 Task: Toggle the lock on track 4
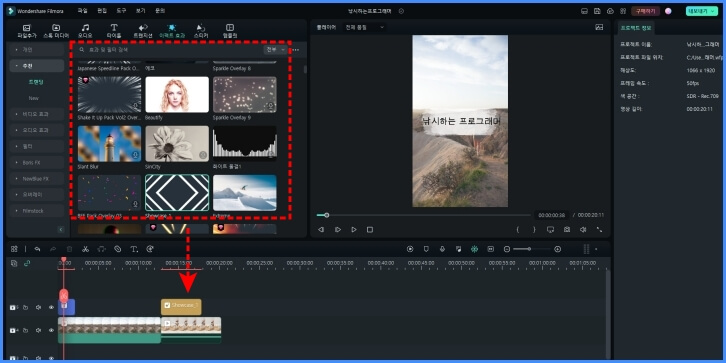(x=25, y=331)
